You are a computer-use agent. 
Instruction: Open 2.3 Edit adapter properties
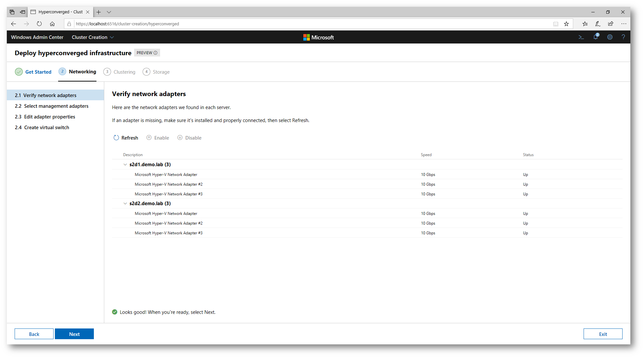[x=56, y=117]
